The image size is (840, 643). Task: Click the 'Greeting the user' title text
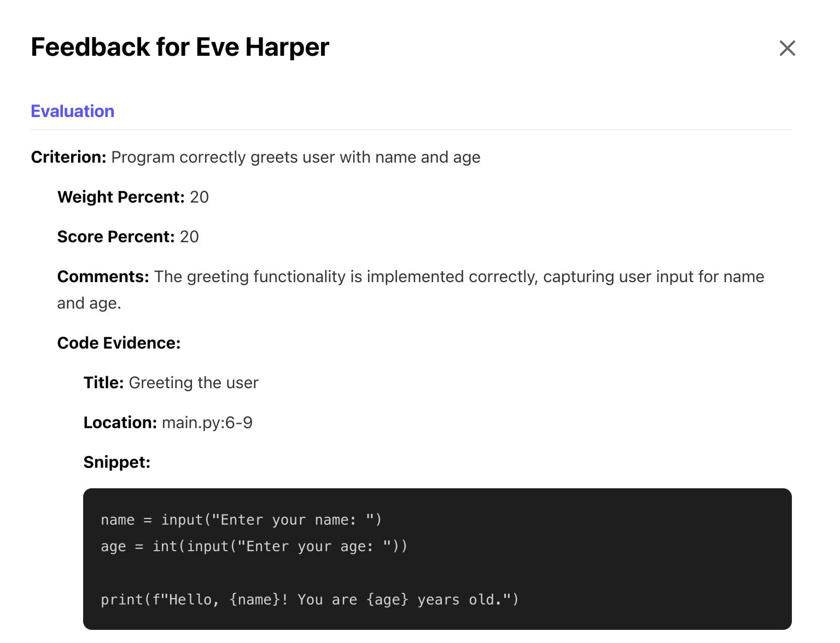[x=194, y=383]
